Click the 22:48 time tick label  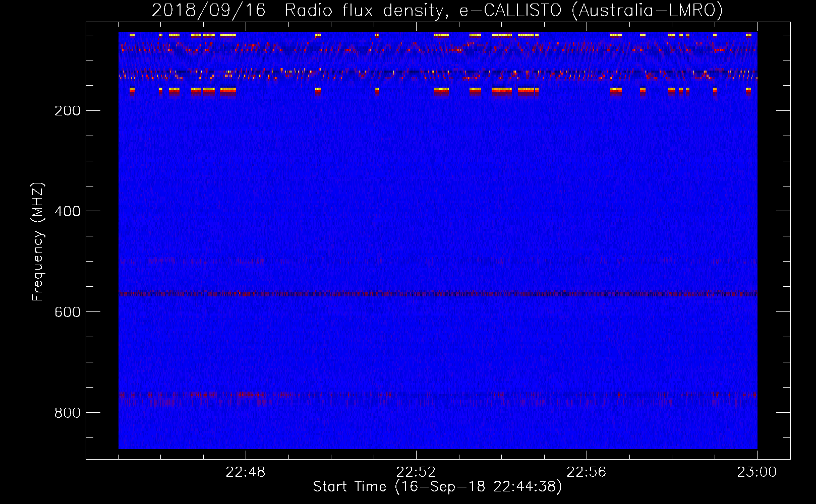click(246, 472)
